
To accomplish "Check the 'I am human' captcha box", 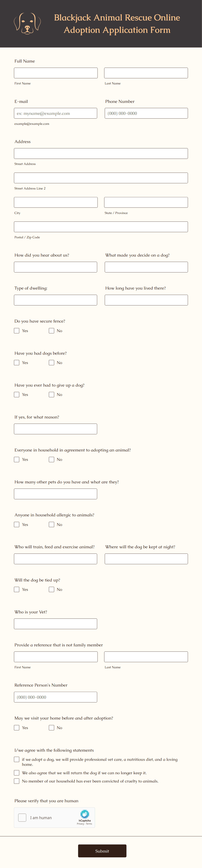I will click(x=22, y=817).
